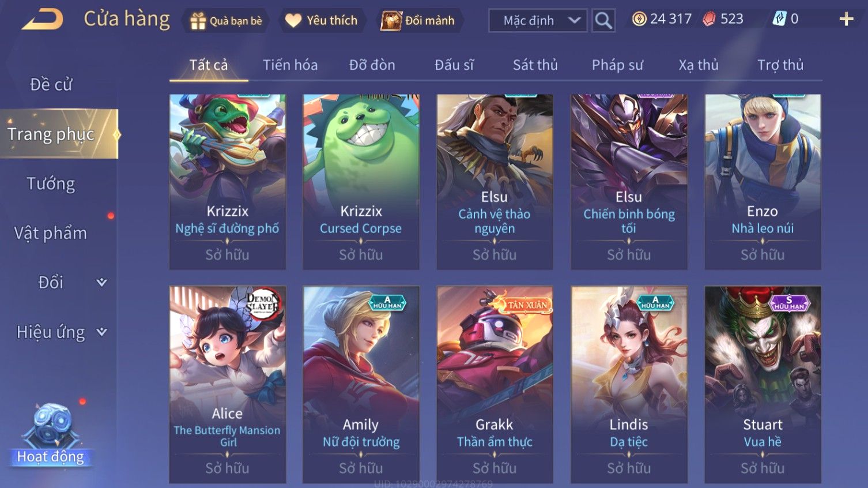Screen dimensions: 868x488
Task: Open the Mặc định sort dropdown
Action: click(538, 20)
